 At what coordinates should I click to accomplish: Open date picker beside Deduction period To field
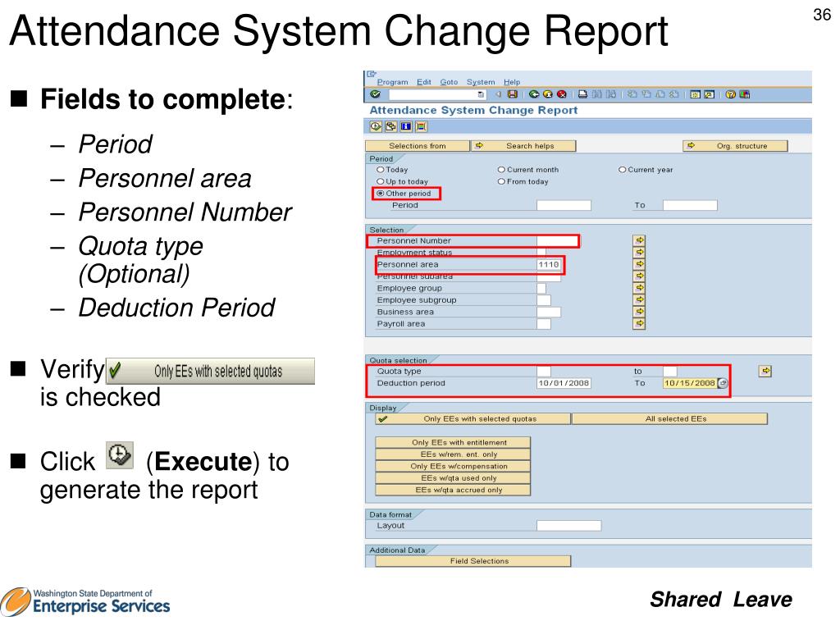723,383
